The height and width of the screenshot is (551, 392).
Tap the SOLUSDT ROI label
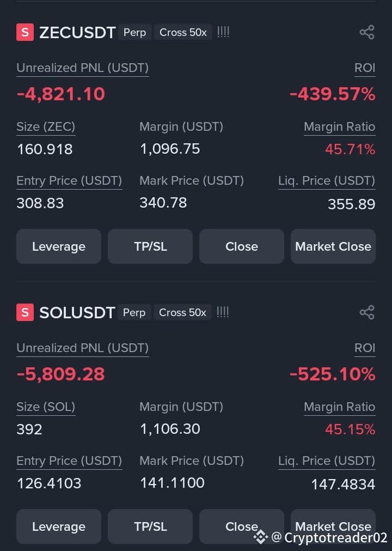365,348
